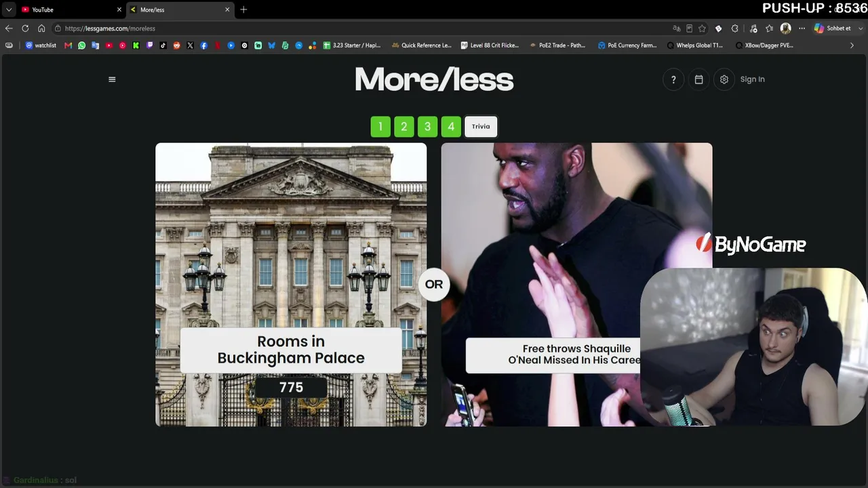Viewport: 868px width, 488px height.
Task: Open the watchlist bookmark
Action: point(41,45)
